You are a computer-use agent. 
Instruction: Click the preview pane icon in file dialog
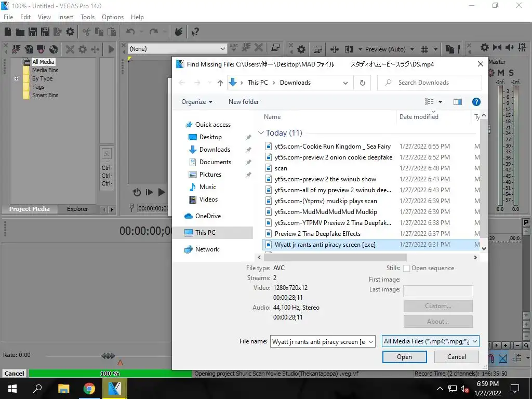coord(458,102)
